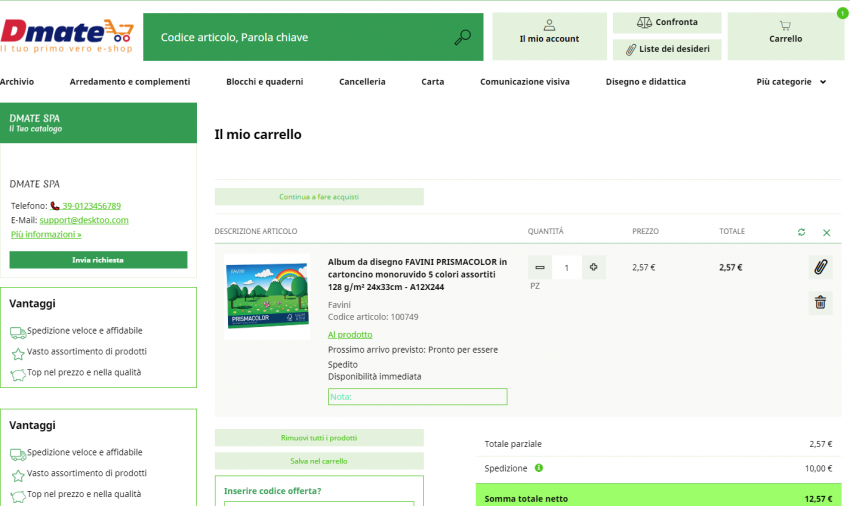
Task: Click Inserire codice offerta? heading
Action: [273, 491]
